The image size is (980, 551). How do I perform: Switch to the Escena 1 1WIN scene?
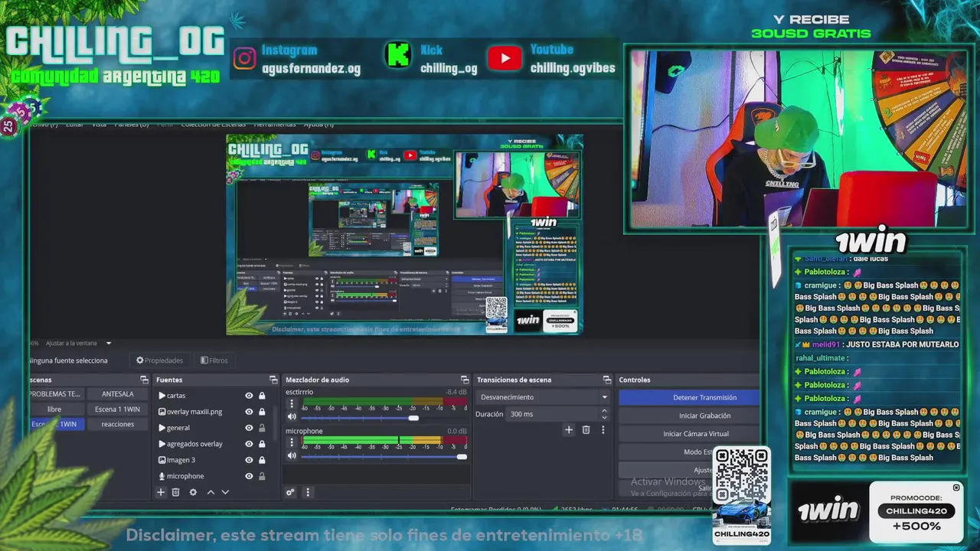(117, 409)
